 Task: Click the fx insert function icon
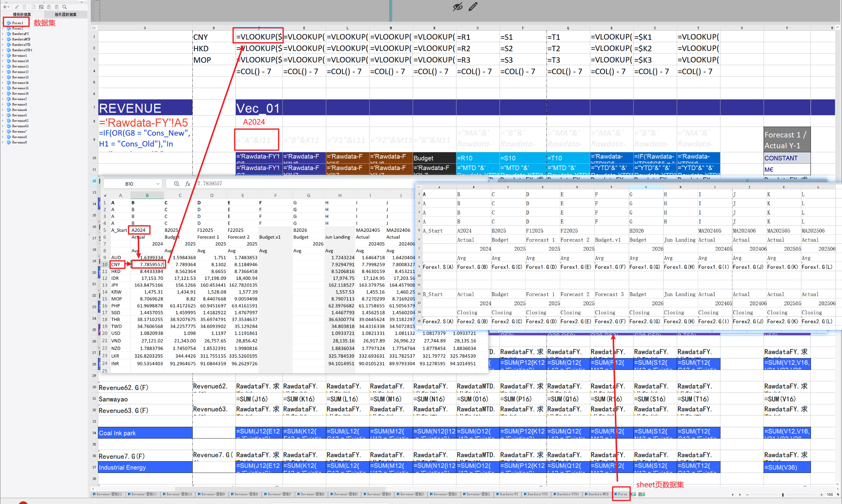pos(188,184)
